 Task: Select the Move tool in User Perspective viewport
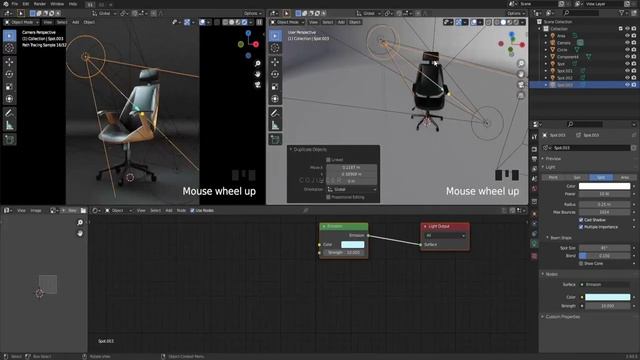(x=275, y=62)
